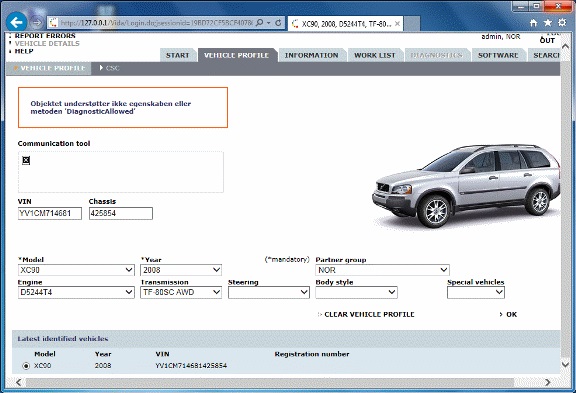Open the Year dropdown showing 2008
576x393 pixels.
pyautogui.click(x=181, y=270)
